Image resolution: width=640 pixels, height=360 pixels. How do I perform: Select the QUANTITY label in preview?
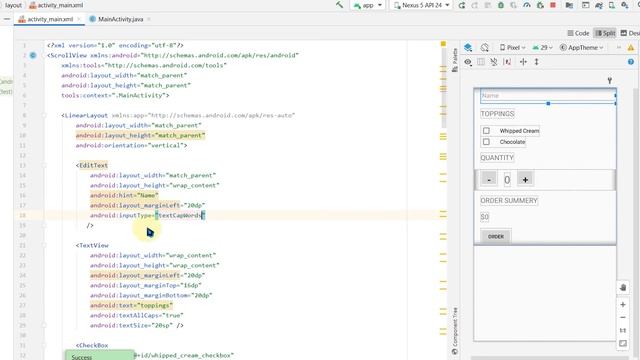(497, 158)
